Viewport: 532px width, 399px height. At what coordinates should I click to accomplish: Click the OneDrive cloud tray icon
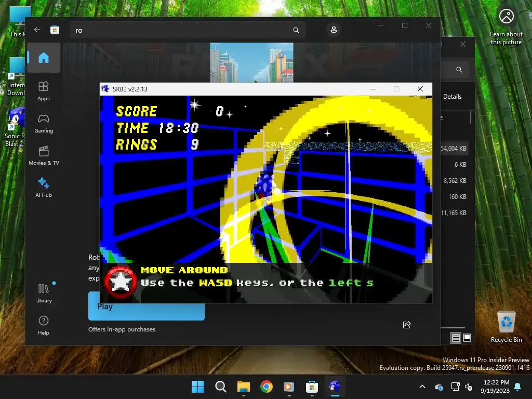tap(439, 387)
